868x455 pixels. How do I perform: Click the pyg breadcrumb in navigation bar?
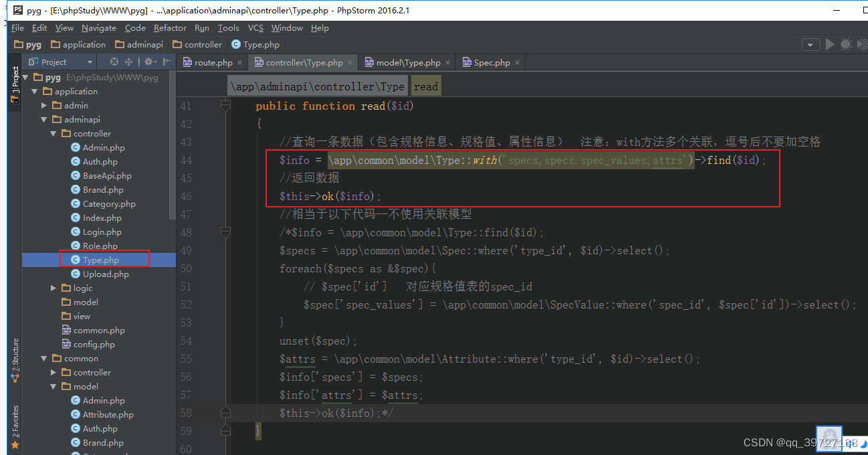[x=28, y=45]
